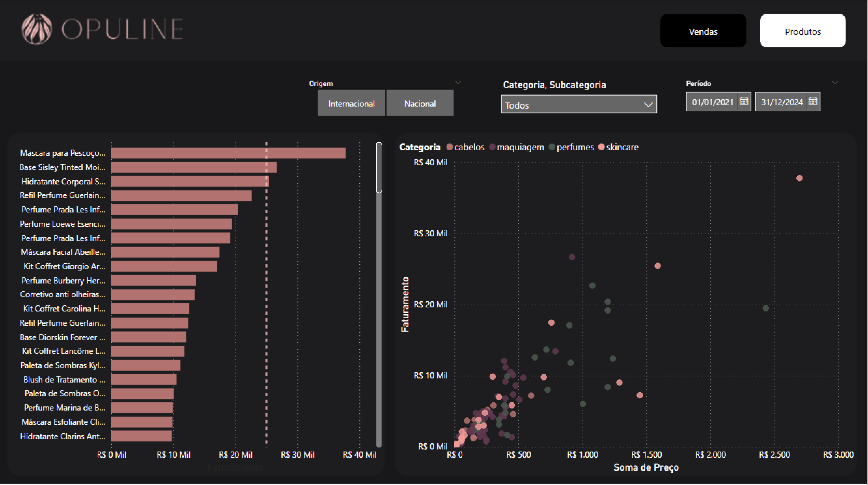The image size is (868, 485).
Task: Click the skincare legend marker
Action: 601,147
